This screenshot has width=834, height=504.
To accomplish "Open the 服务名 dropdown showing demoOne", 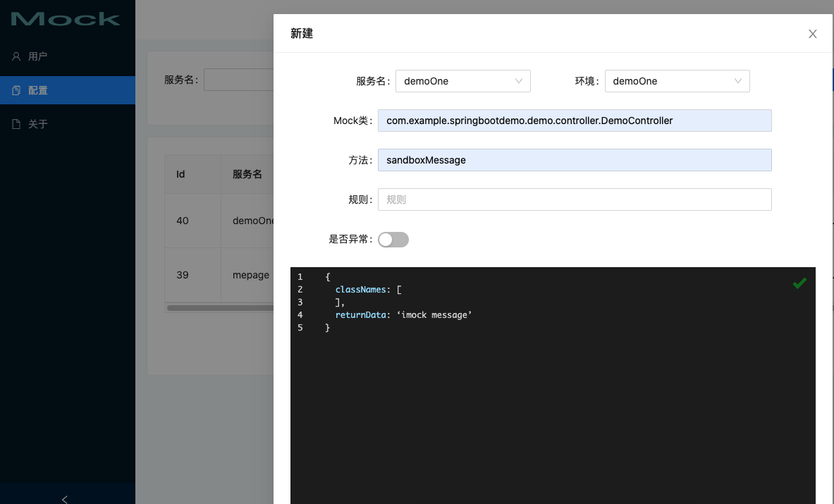I will (x=455, y=81).
